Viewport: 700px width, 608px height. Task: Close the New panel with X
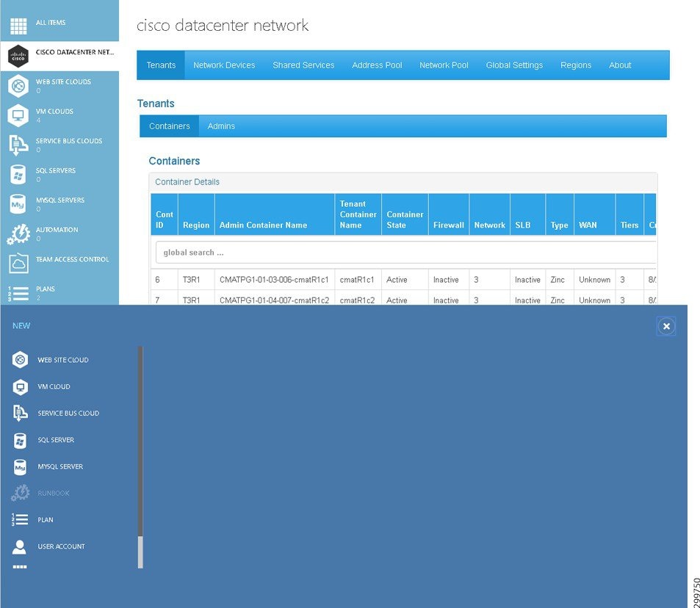666,326
